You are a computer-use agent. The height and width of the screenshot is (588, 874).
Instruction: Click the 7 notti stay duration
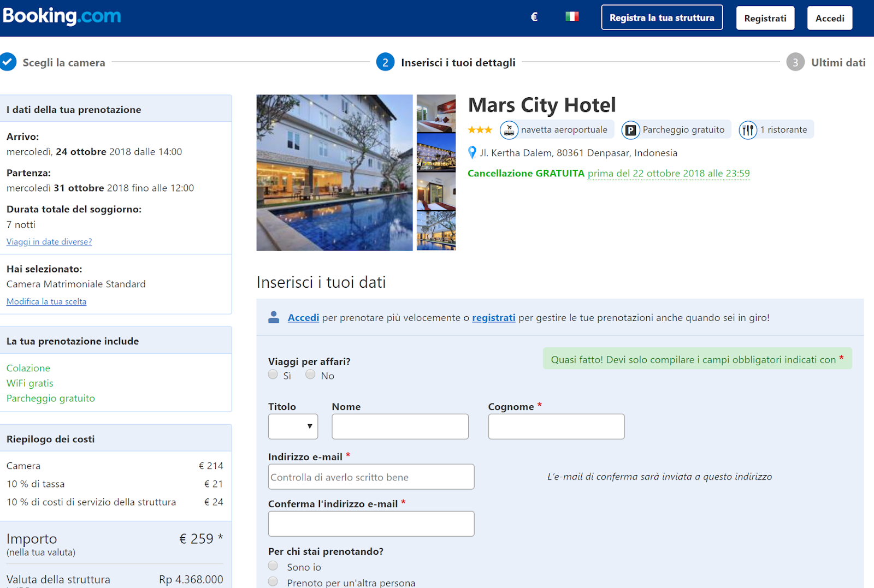tap(21, 225)
